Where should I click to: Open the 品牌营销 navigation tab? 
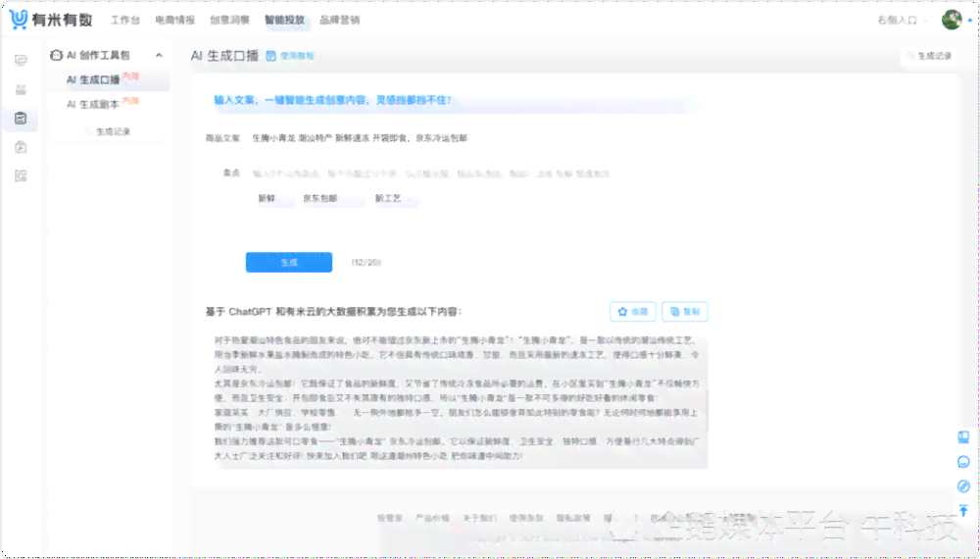339,20
